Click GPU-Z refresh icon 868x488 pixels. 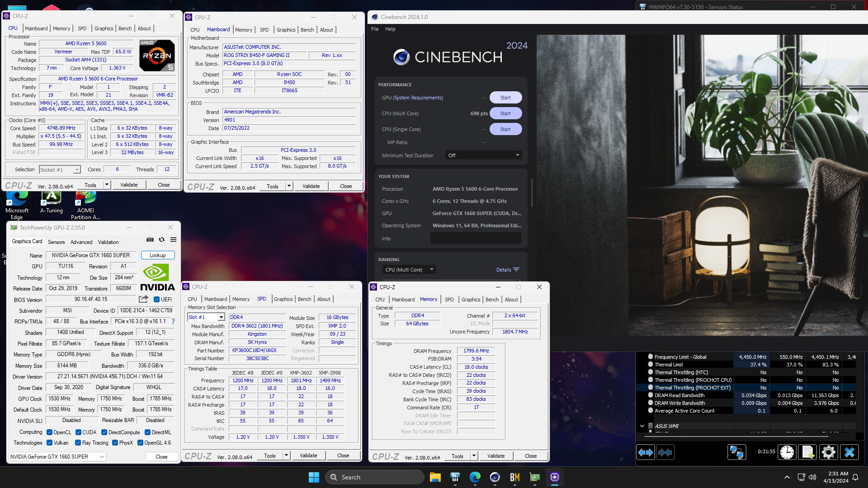tap(161, 239)
